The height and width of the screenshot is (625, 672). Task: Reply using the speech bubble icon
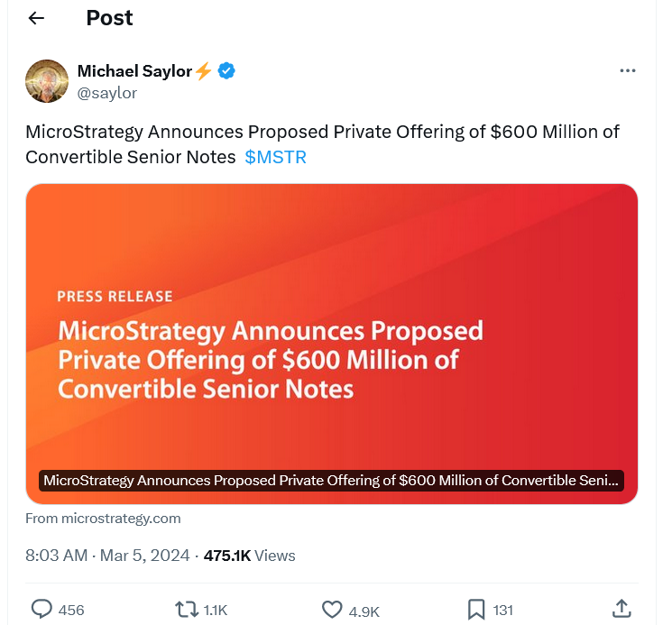[x=41, y=609]
